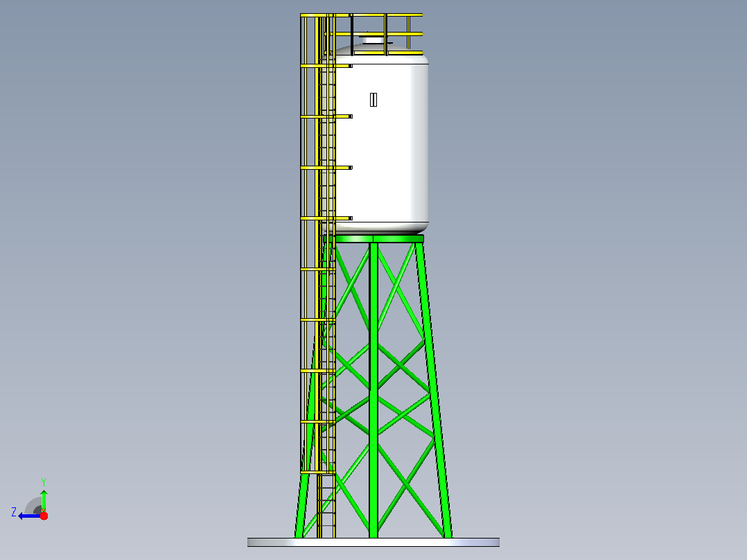Select the small rectangular gauge on the tank

point(373,100)
